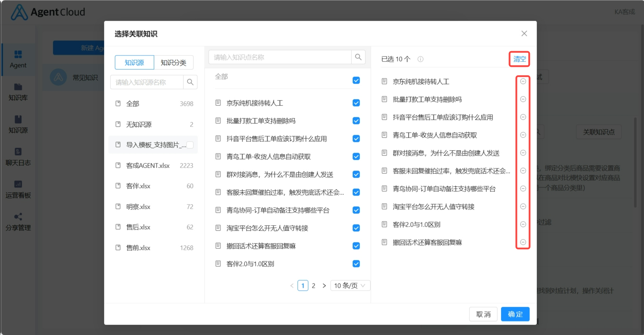Click 新建 Agent button in background page
The width and height of the screenshot is (644, 335).
point(79,48)
